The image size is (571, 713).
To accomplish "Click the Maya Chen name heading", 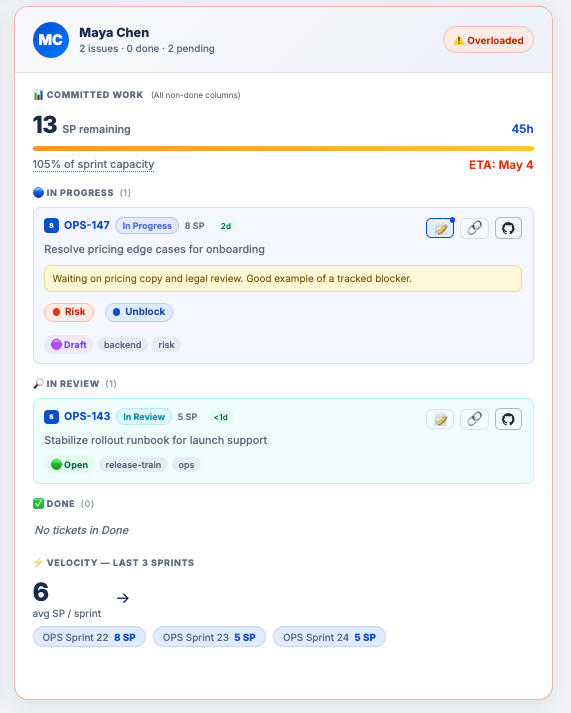I will click(114, 33).
